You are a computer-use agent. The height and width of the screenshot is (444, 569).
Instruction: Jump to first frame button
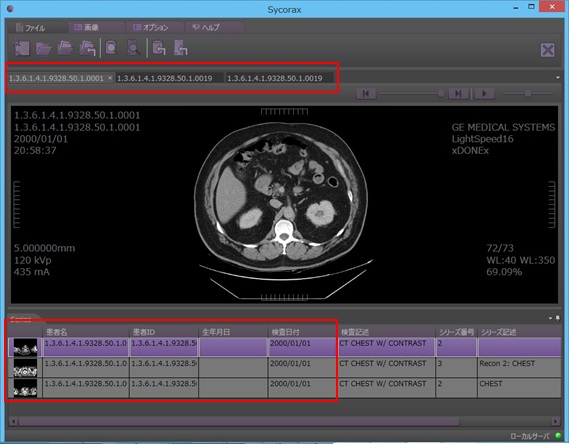[x=366, y=94]
